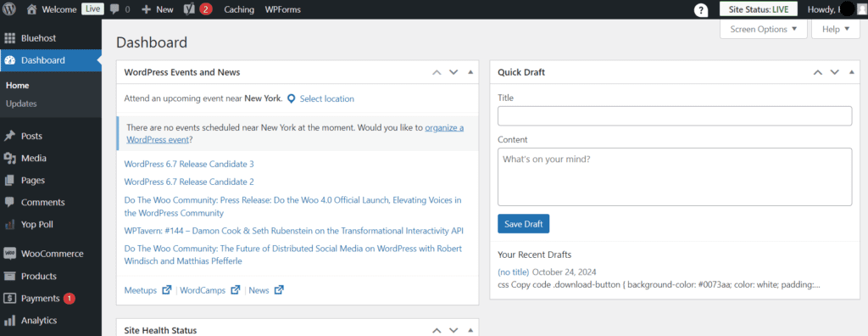Open the Howdy user account menu

(836, 9)
